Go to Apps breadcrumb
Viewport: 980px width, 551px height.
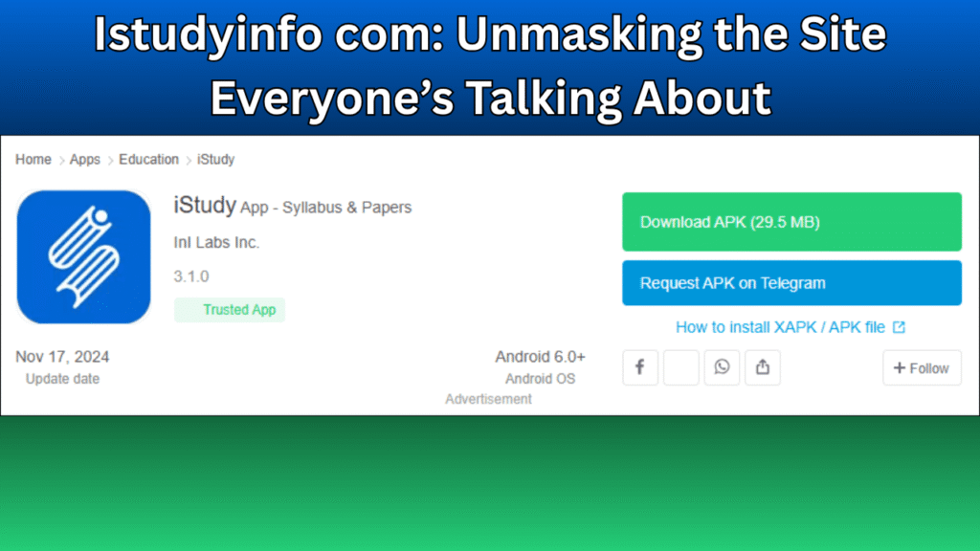pyautogui.click(x=84, y=160)
